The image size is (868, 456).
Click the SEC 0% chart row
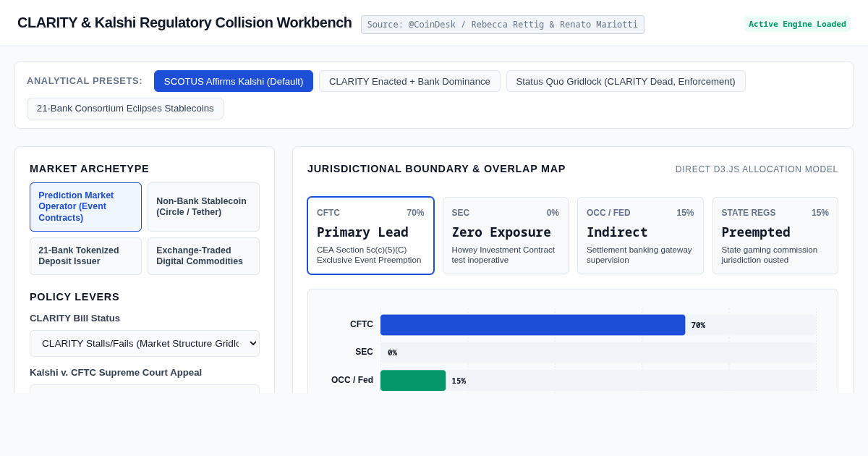tap(598, 352)
